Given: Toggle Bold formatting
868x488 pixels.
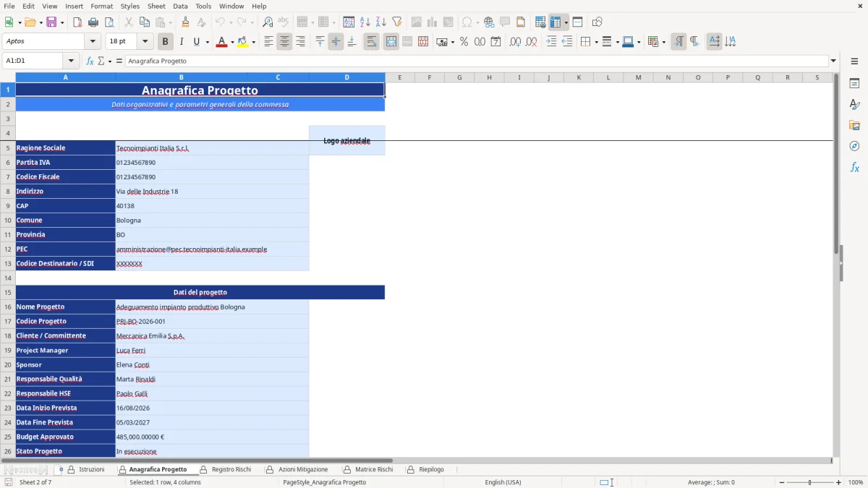Looking at the screenshot, I should tap(165, 42).
